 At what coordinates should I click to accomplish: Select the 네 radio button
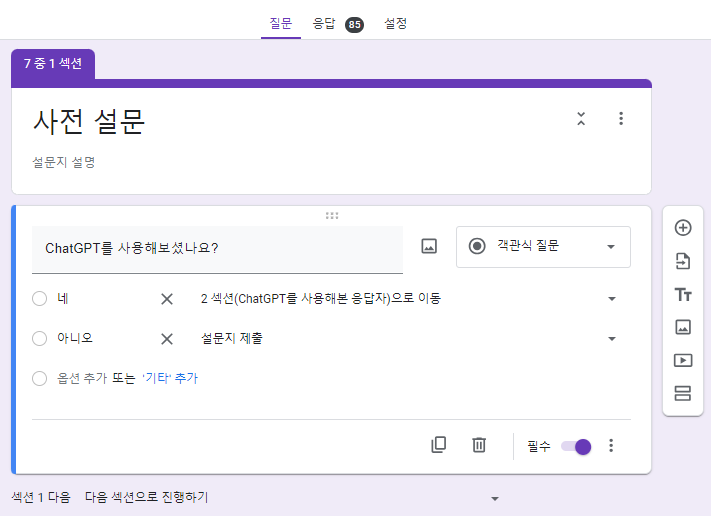pos(39,299)
